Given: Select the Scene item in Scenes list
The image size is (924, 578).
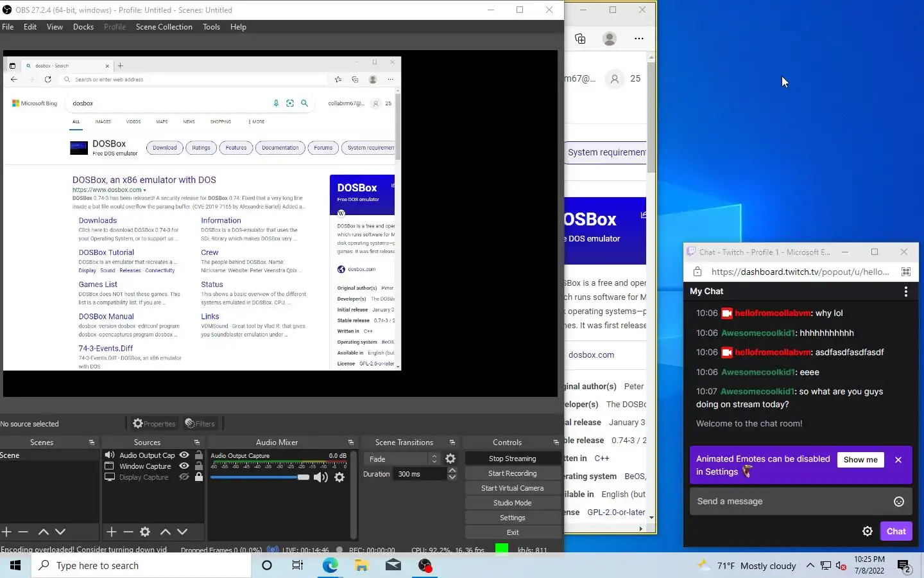Looking at the screenshot, I should coord(49,455).
